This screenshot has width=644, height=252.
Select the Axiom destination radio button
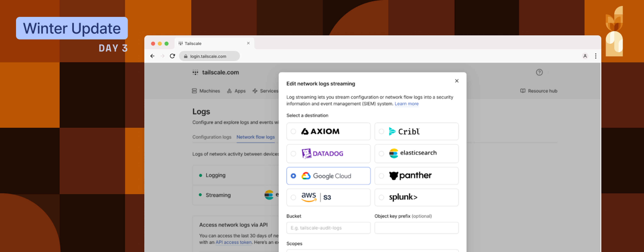tap(293, 131)
